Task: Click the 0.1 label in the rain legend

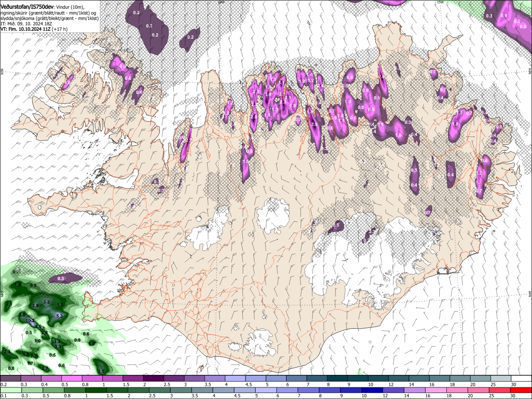Action: click(x=3, y=395)
